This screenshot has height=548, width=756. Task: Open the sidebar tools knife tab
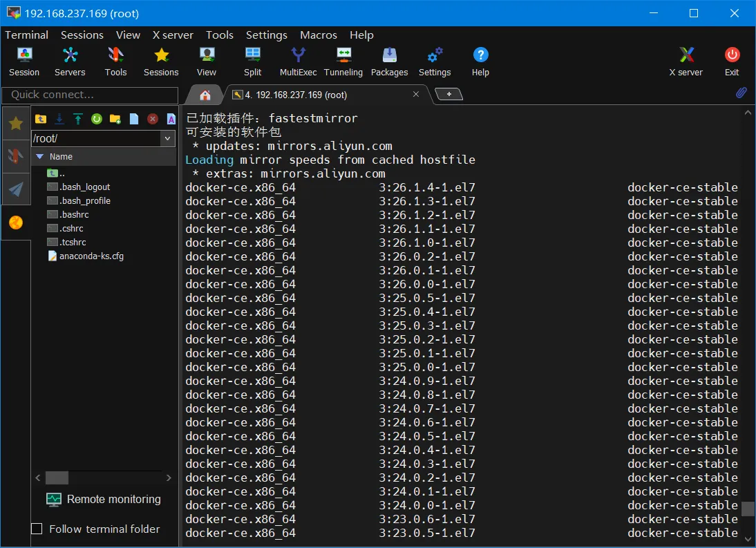[x=16, y=156]
